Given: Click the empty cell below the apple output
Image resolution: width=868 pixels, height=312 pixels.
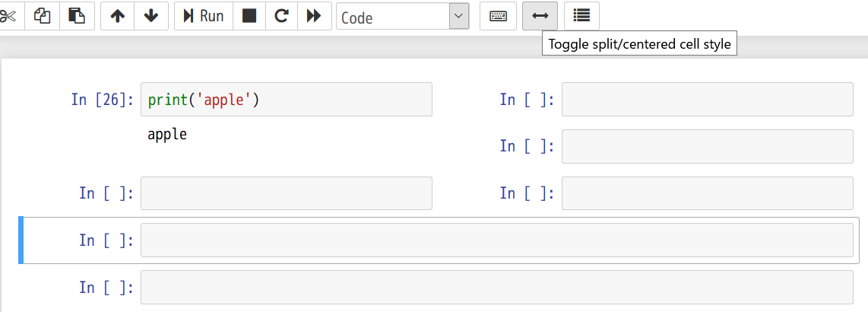Looking at the screenshot, I should coord(286,193).
